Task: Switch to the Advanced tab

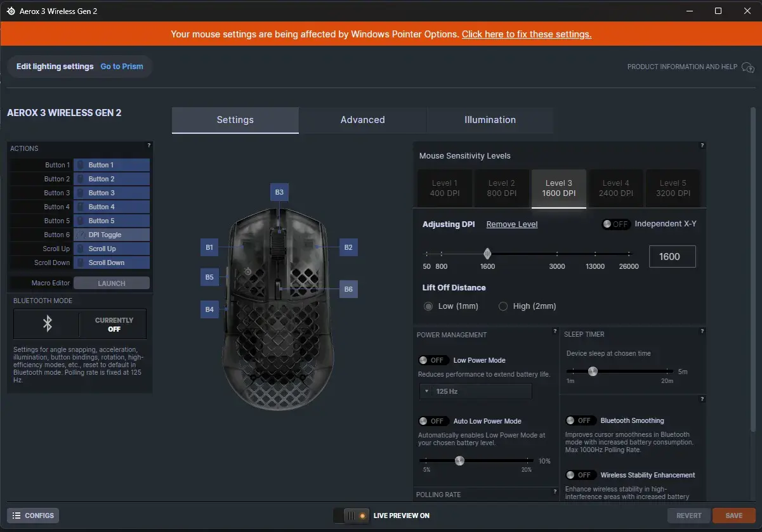Action: tap(362, 120)
